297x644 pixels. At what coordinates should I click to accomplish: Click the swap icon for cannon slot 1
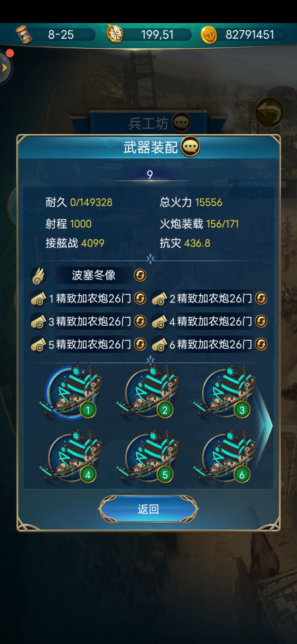(x=140, y=298)
